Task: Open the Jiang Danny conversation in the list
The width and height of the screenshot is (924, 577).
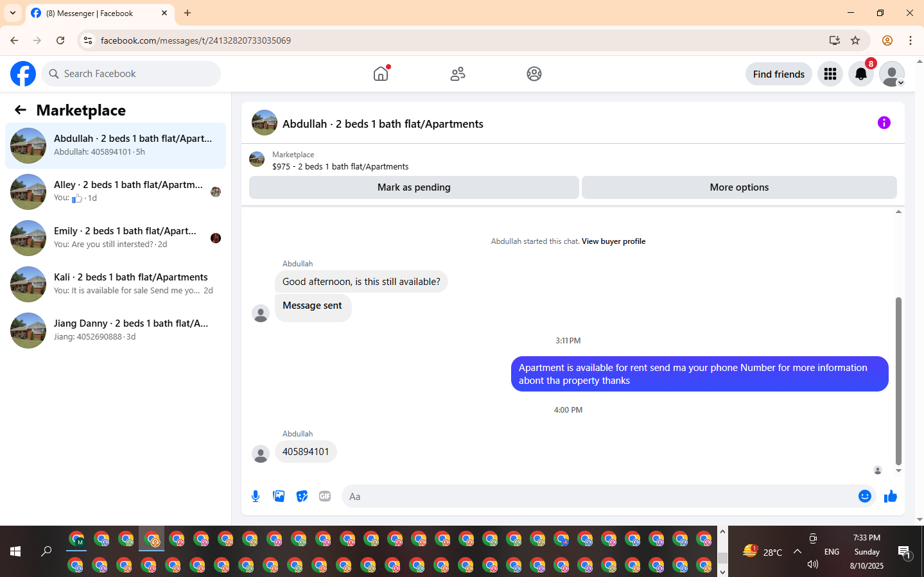Action: (116, 331)
